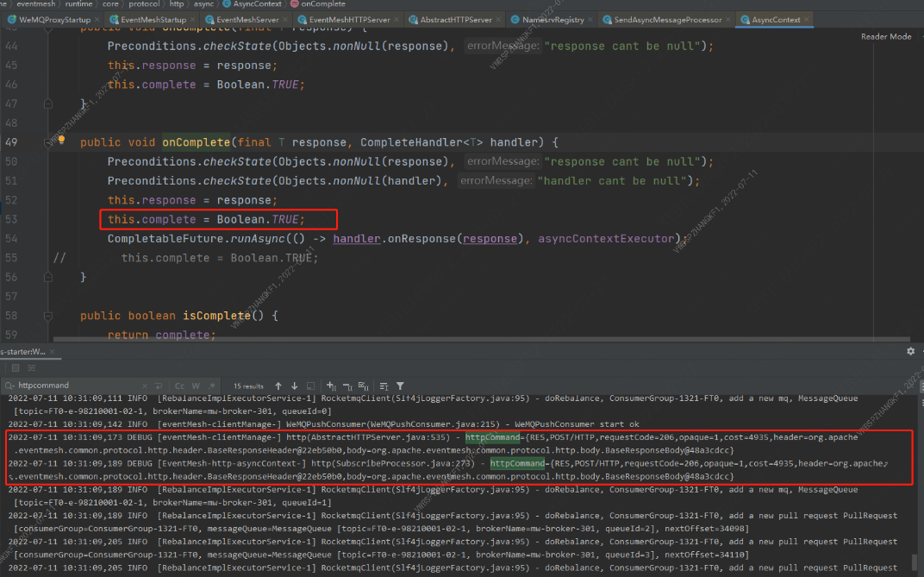Click the 'core' breadcrumb segment
Viewport: 924px width, 577px height.
coord(110,3)
